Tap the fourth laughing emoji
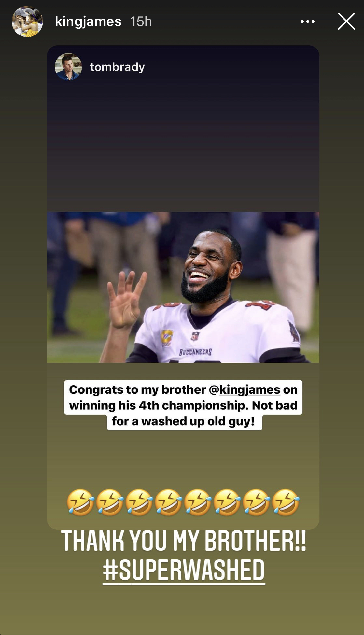 pyautogui.click(x=168, y=502)
